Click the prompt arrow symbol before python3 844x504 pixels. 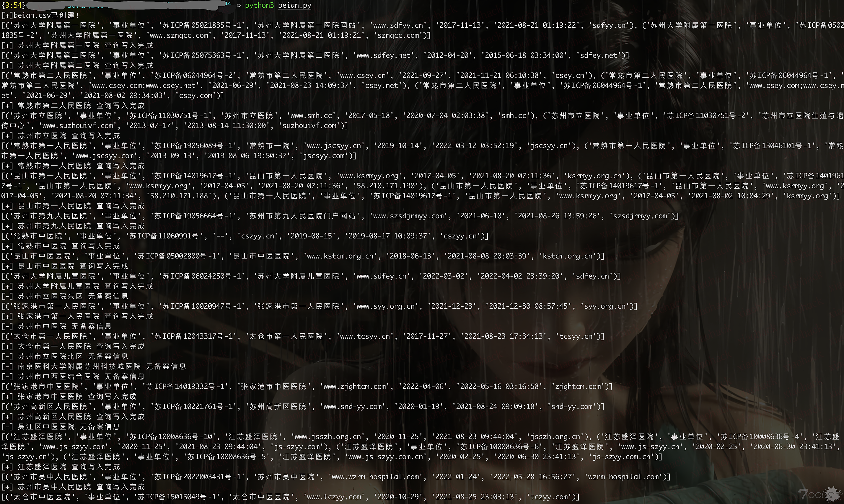pyautogui.click(x=239, y=5)
